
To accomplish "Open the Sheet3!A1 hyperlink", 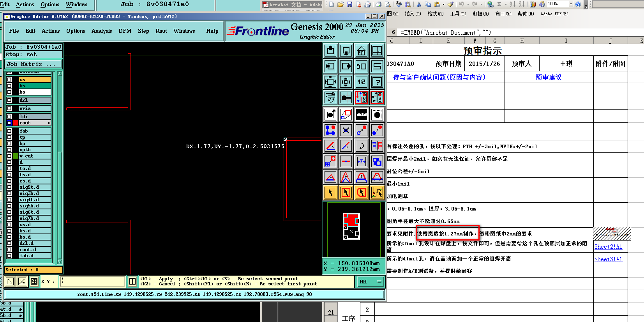I will (608, 259).
